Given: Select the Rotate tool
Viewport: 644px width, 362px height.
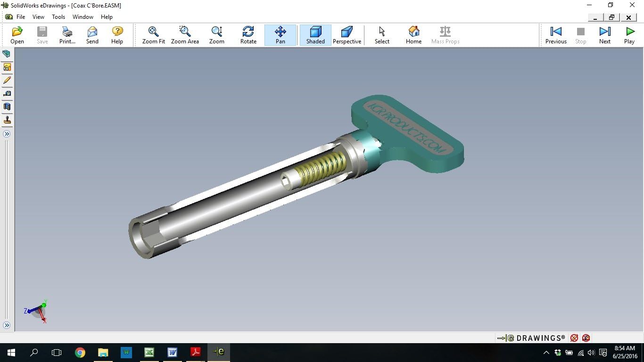Looking at the screenshot, I should [x=248, y=35].
